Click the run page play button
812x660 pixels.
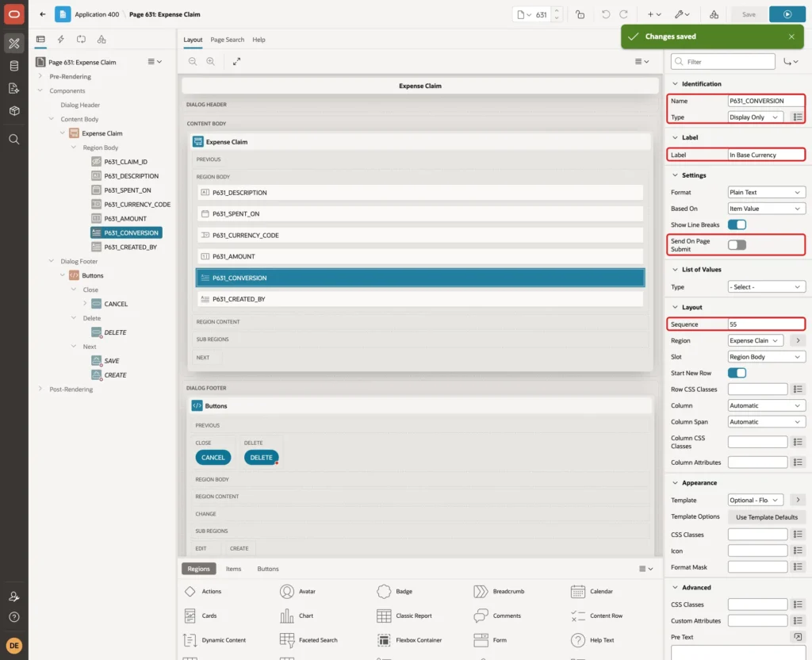tap(787, 14)
